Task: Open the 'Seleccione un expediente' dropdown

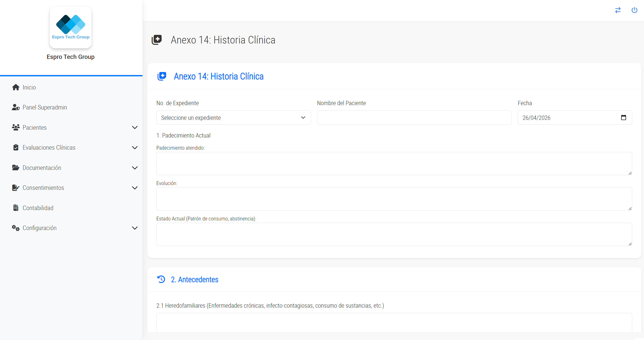Action: (x=233, y=118)
